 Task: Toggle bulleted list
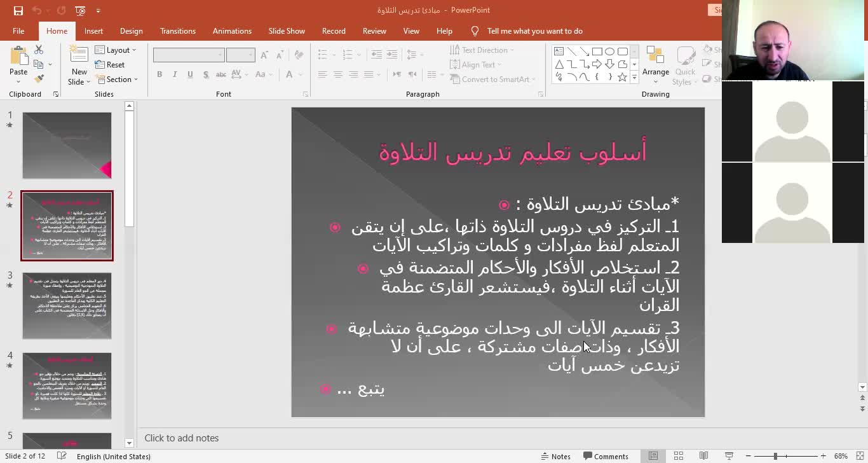[323, 55]
